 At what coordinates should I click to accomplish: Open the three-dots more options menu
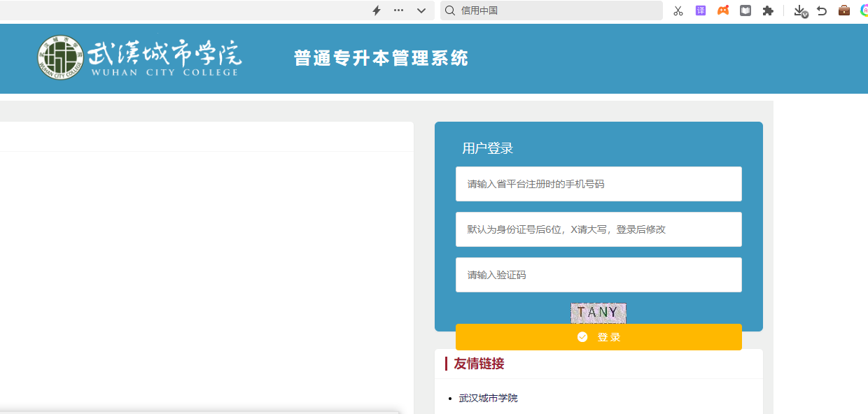pyautogui.click(x=398, y=10)
